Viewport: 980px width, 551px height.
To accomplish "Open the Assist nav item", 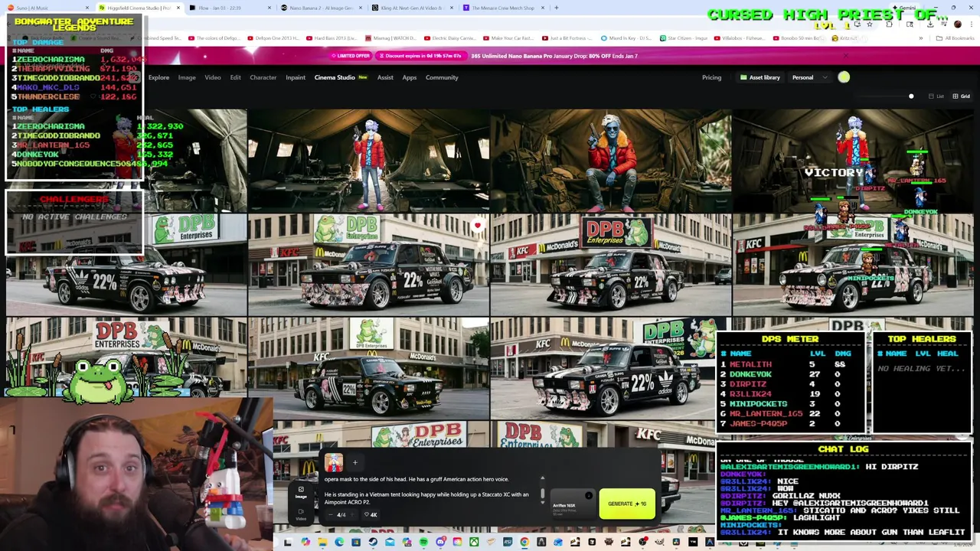I will 385,77.
